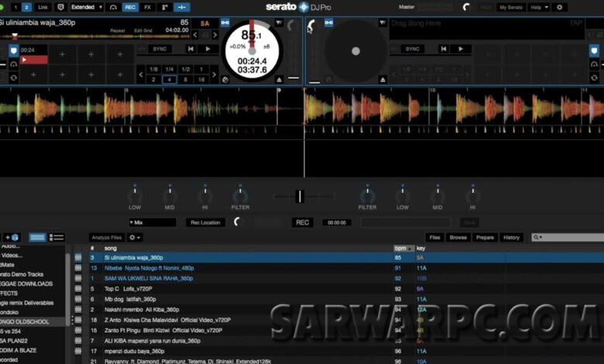Trigger the red cue point at 00:24
This screenshot has width=604, height=364.
(x=34, y=60)
